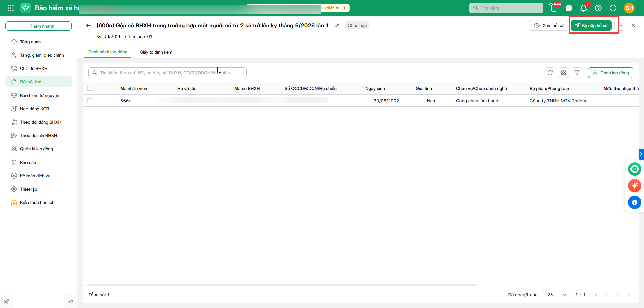
Task: Click birth date 30/06/2002 cell
Action: [386, 101]
